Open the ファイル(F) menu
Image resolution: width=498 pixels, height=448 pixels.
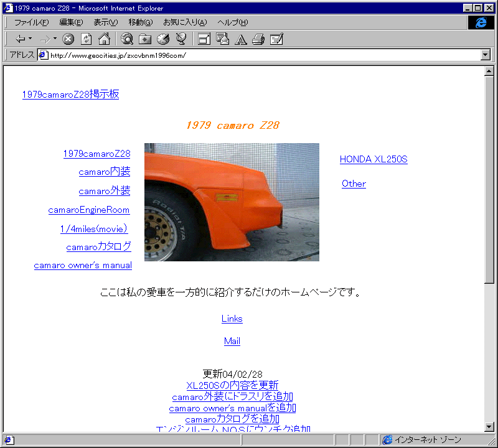[x=32, y=22]
